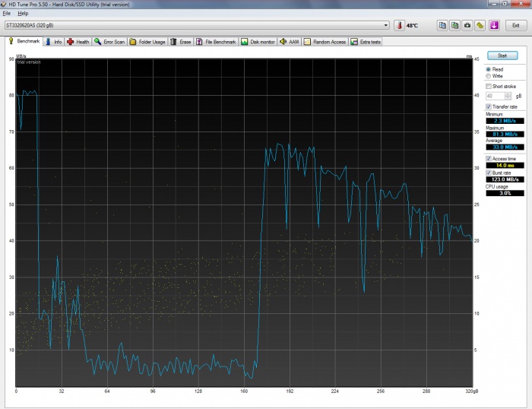The height and width of the screenshot is (409, 532).
Task: Click the 123.0 MB/s burst rate value
Action: point(505,179)
